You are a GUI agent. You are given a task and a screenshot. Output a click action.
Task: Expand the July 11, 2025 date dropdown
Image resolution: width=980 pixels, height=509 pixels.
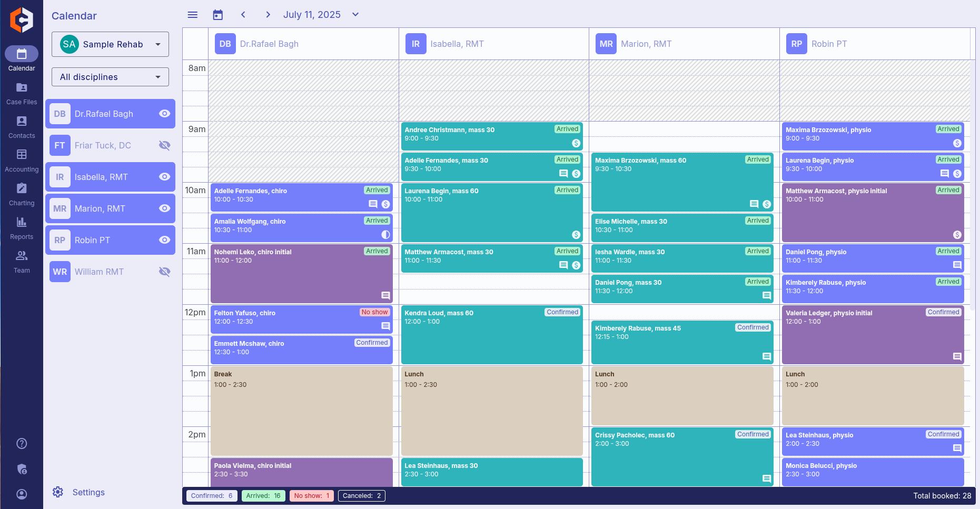coord(355,15)
